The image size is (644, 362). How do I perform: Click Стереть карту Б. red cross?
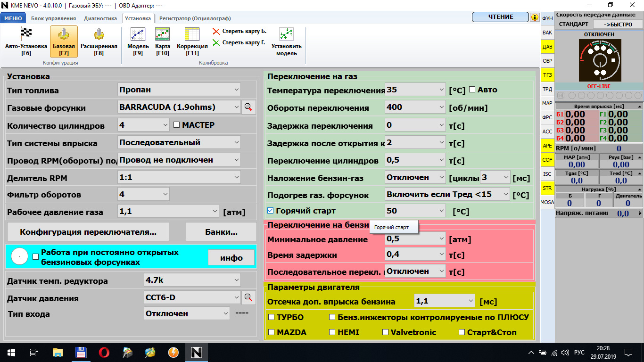click(x=216, y=32)
